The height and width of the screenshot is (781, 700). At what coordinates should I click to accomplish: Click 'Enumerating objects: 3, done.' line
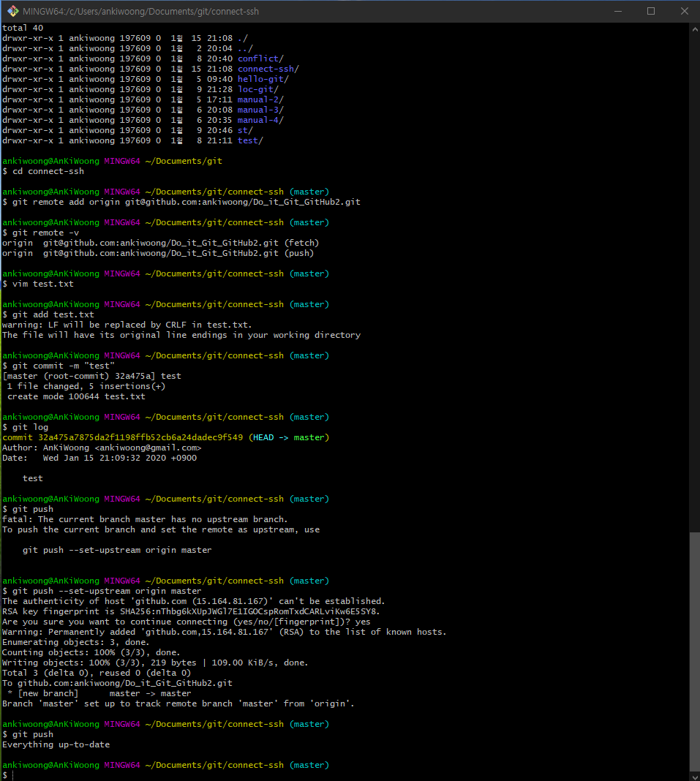click(x=75, y=642)
